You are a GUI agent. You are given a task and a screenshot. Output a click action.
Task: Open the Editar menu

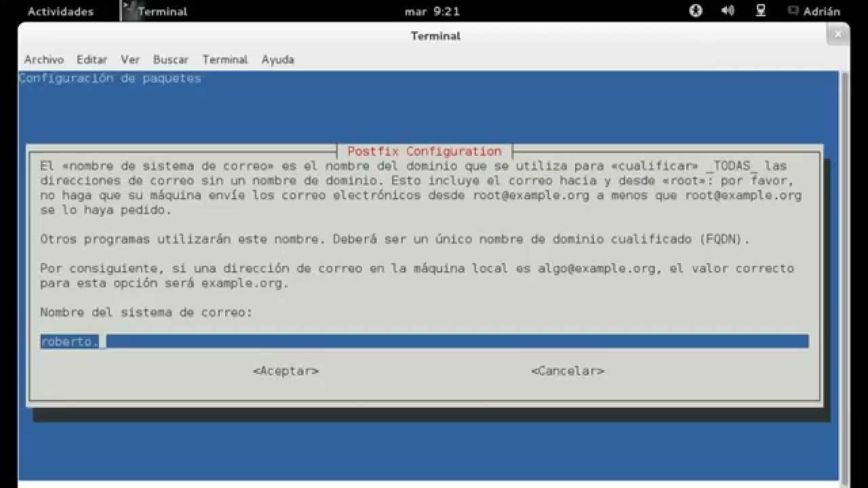coord(92,60)
